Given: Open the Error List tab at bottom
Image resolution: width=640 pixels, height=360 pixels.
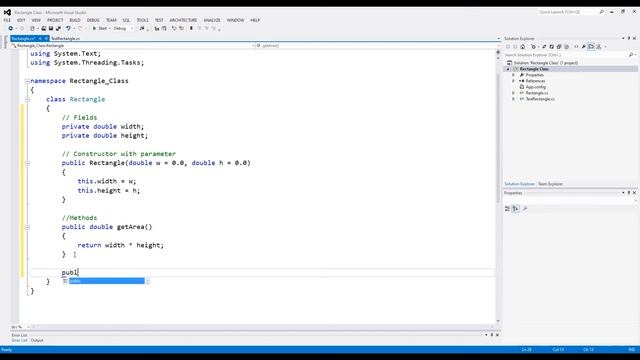Looking at the screenshot, I should 19,340.
